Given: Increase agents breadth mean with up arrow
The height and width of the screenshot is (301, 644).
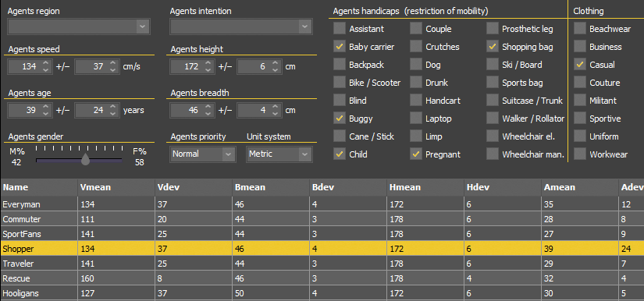Looking at the screenshot, I should click(208, 107).
